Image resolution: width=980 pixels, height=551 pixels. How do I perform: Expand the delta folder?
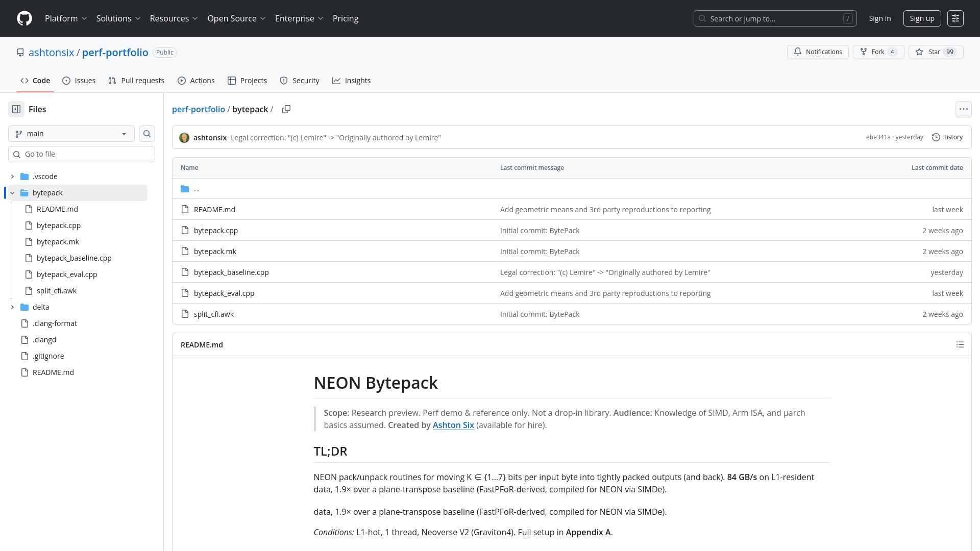pyautogui.click(x=12, y=307)
